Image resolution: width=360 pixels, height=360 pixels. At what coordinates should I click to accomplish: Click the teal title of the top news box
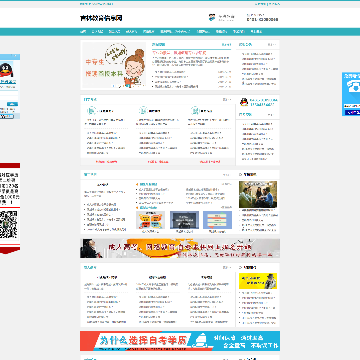(x=159, y=44)
